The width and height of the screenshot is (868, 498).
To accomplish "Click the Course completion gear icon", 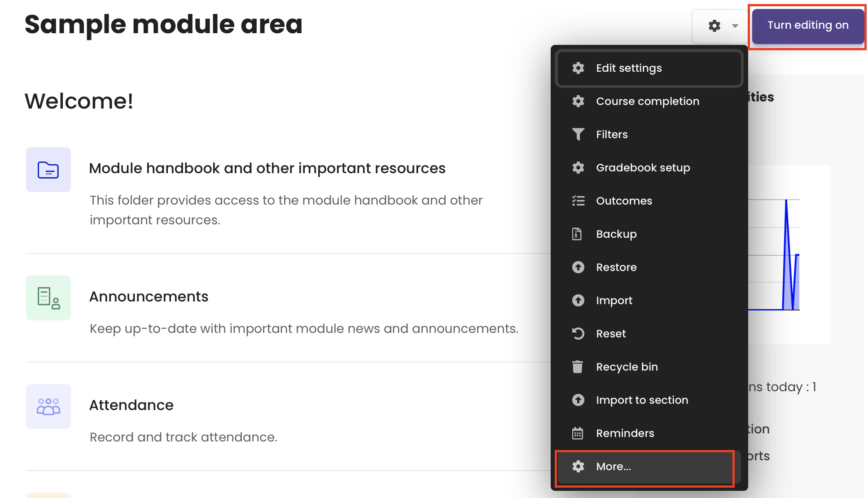I will [578, 101].
